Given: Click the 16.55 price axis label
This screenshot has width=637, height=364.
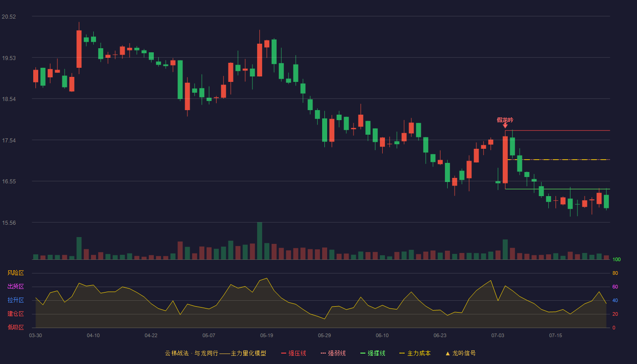Looking at the screenshot, I should coord(9,182).
